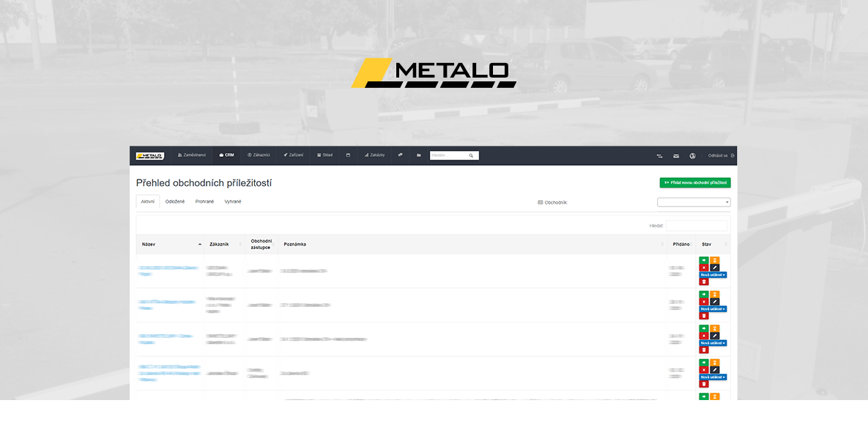The image size is (868, 425).
Task: Click the Metalo logo in the navbar
Action: coord(149,155)
